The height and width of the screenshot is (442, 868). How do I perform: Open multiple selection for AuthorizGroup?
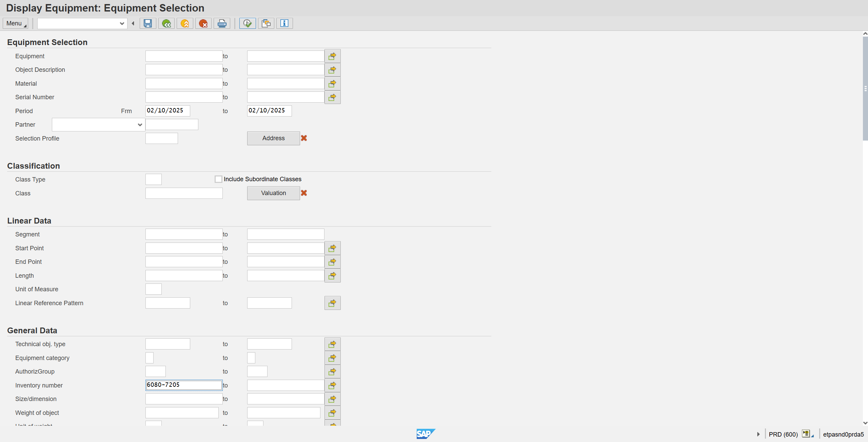coord(333,372)
